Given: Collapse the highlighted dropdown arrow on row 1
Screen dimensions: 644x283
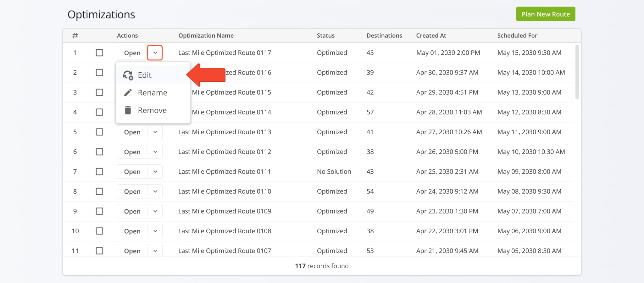Looking at the screenshot, I should (x=155, y=53).
